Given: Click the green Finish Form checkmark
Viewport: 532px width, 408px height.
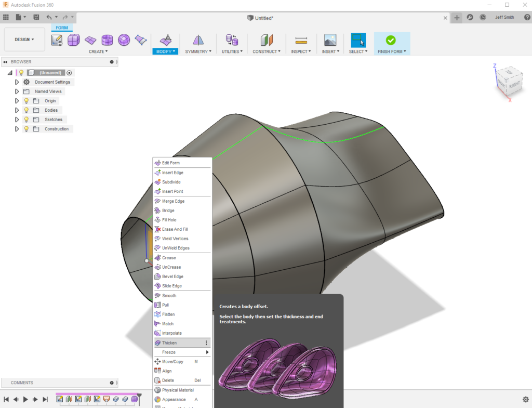Looking at the screenshot, I should point(391,40).
